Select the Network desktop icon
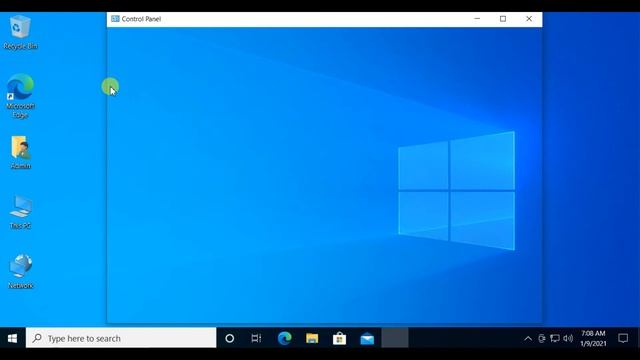Image resolution: width=640 pixels, height=360 pixels. (x=20, y=271)
